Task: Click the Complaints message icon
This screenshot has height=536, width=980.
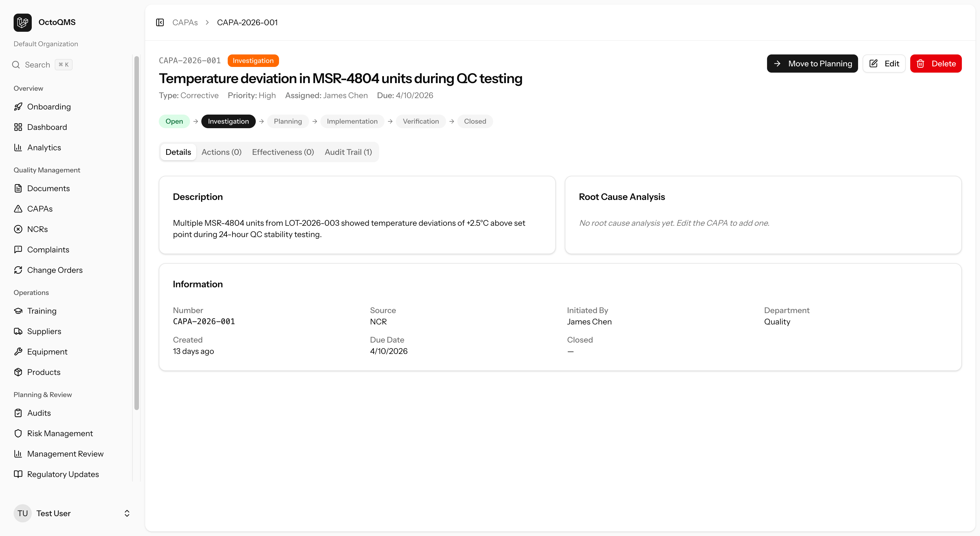Action: click(18, 250)
